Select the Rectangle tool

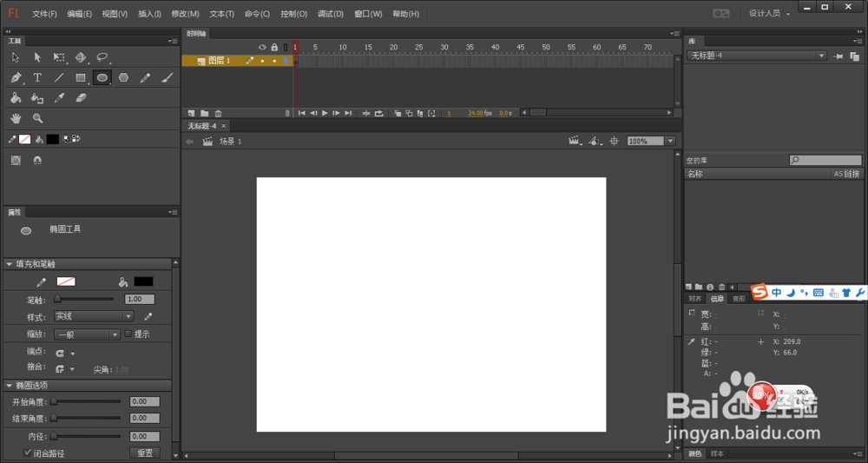pyautogui.click(x=81, y=77)
